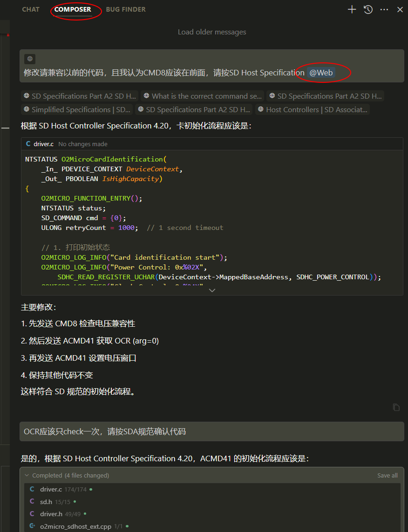Viewport: 408px width, 532px height.
Task: Click the 'OCR应该只check一次' message box
Action: pyautogui.click(x=212, y=431)
